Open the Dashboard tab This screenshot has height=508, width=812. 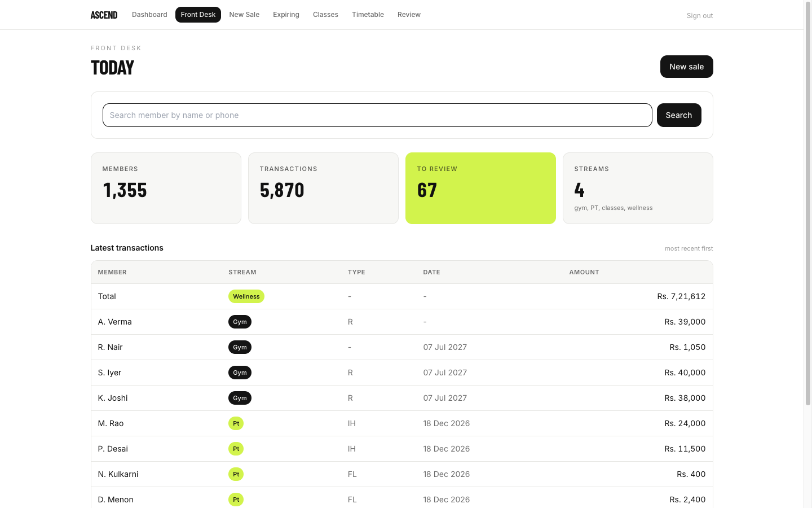(149, 15)
